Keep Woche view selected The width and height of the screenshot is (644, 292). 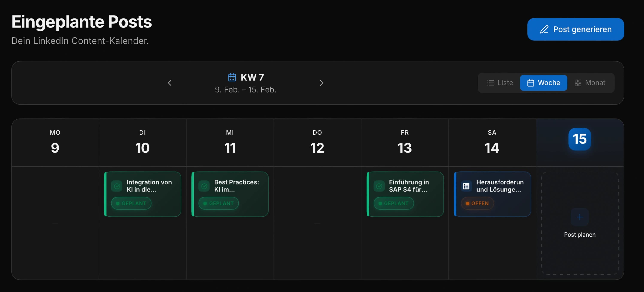pyautogui.click(x=544, y=83)
